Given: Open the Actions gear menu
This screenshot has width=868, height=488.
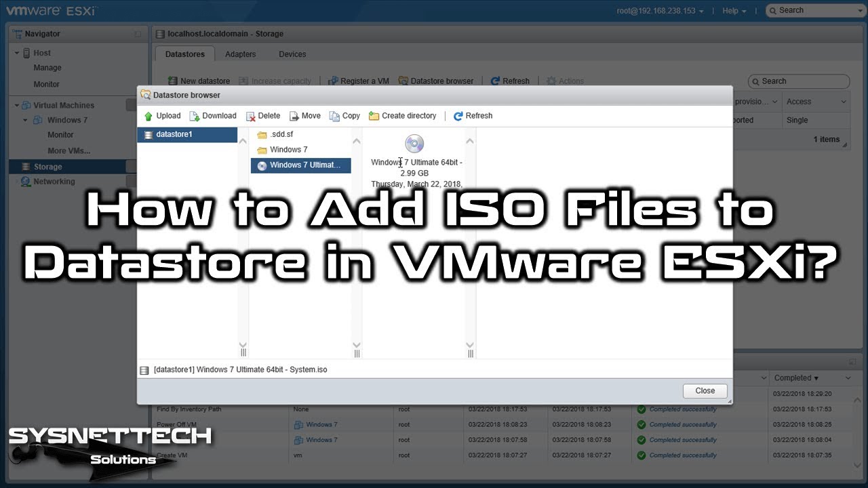Looking at the screenshot, I should (x=566, y=81).
